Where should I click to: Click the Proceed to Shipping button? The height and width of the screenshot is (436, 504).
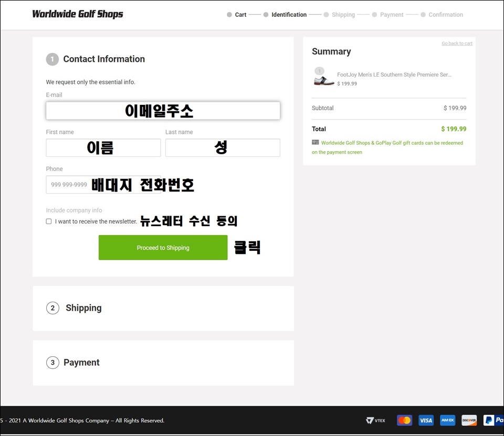point(163,248)
